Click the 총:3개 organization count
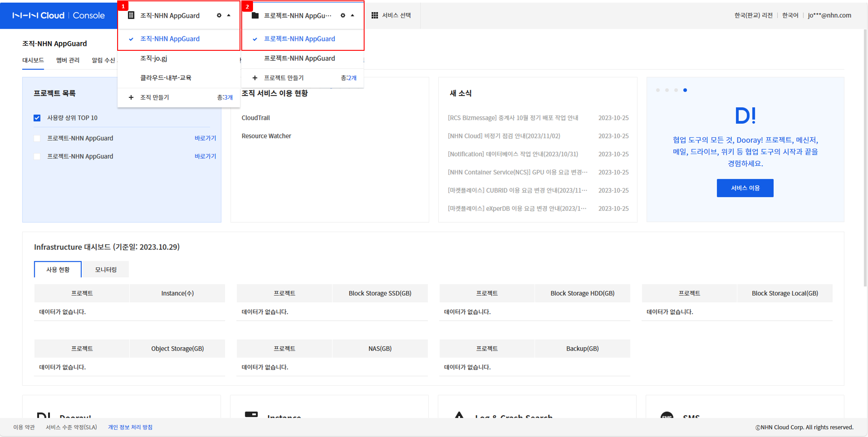 225,97
